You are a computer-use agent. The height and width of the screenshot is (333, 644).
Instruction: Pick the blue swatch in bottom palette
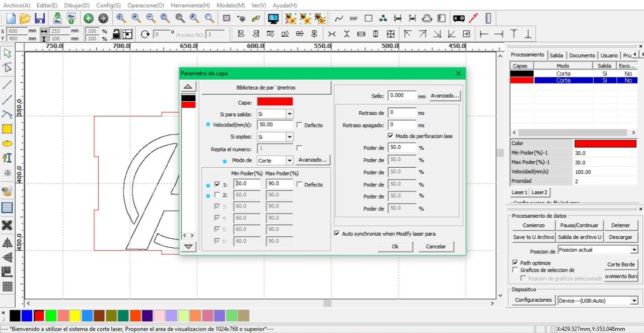(x=27, y=316)
